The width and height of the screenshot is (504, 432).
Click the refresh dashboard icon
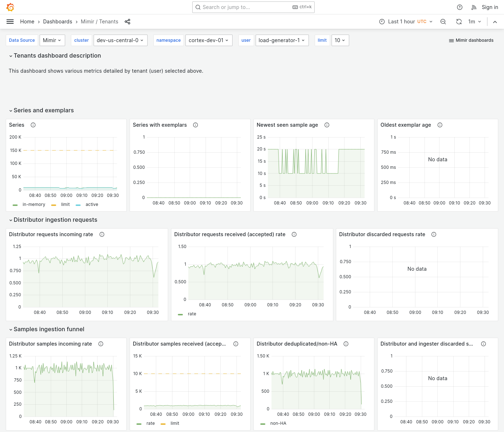point(459,22)
